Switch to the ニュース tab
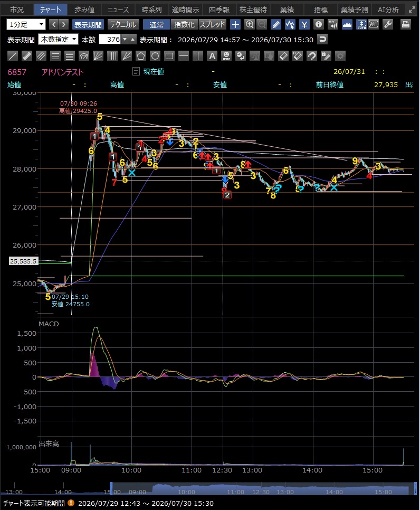Viewport: 420px width, 510px height. tap(118, 10)
